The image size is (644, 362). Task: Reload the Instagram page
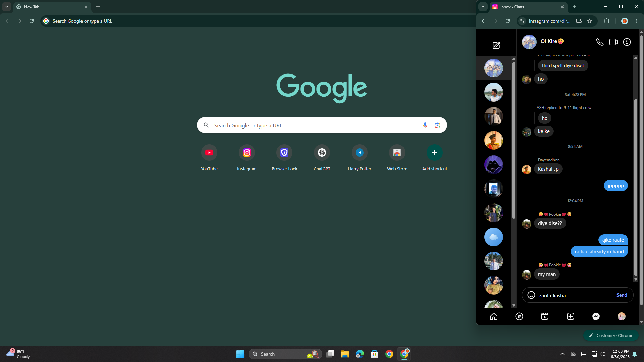(508, 21)
